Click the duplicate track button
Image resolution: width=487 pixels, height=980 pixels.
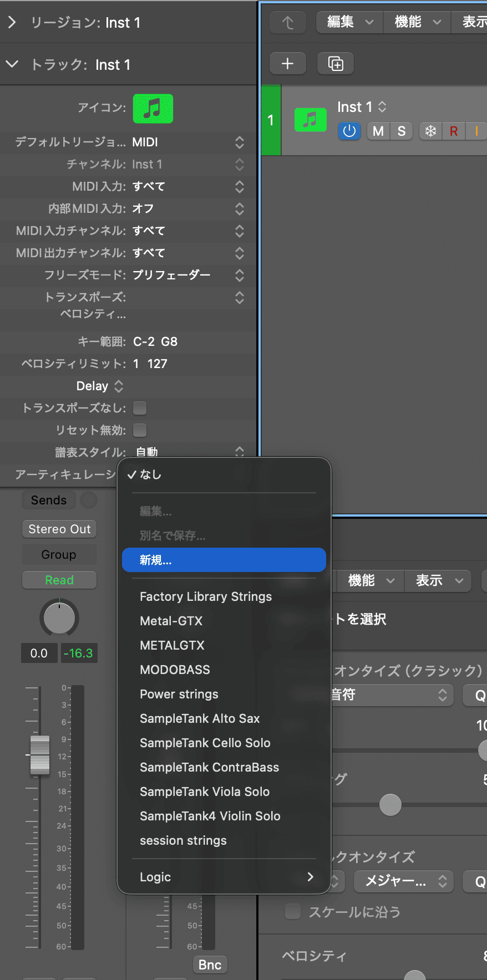(x=336, y=63)
